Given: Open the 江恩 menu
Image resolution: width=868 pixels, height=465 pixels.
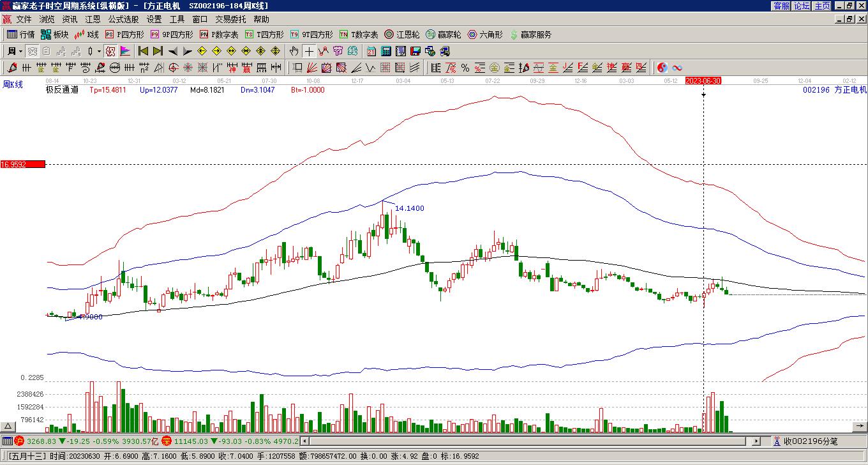Looking at the screenshot, I should pos(93,20).
